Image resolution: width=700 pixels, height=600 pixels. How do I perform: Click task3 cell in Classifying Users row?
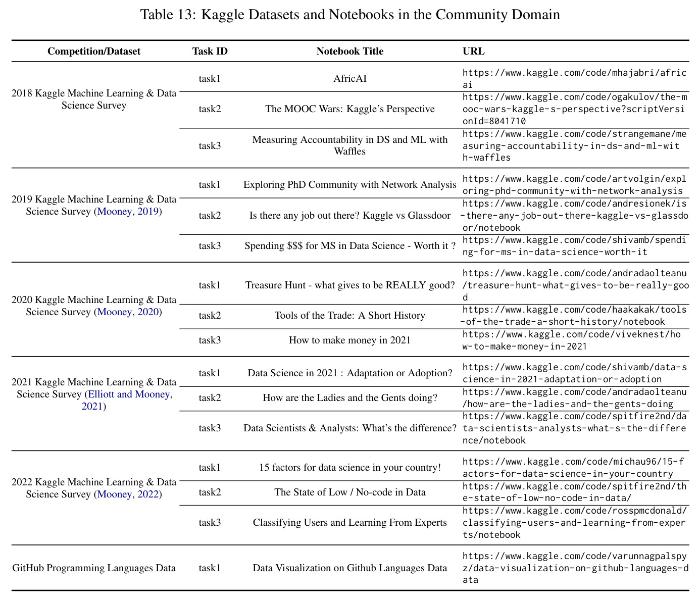[210, 523]
